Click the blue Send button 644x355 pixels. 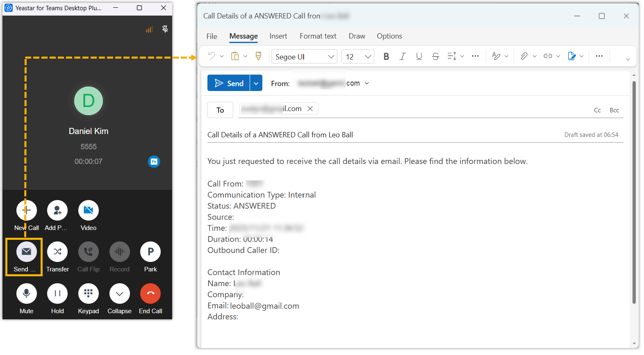229,83
